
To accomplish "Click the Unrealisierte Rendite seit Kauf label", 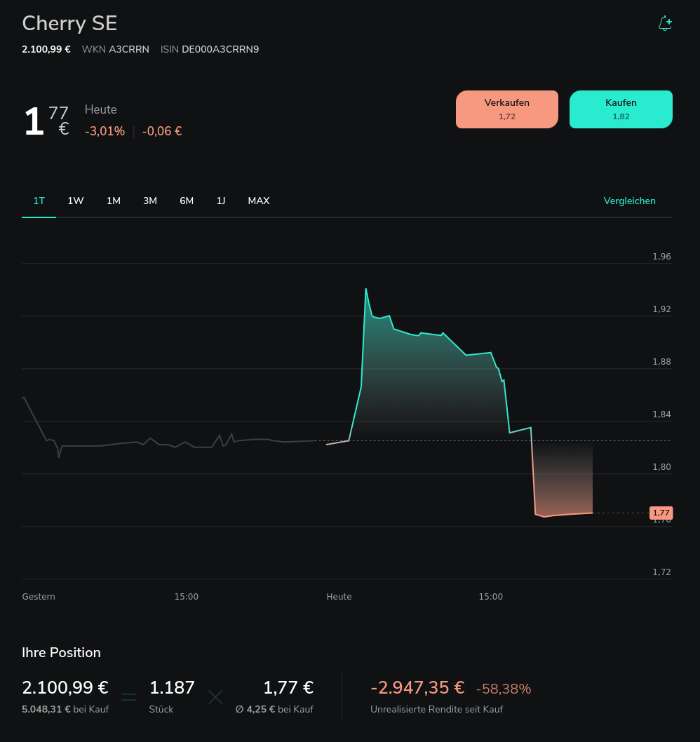I will tap(436, 709).
